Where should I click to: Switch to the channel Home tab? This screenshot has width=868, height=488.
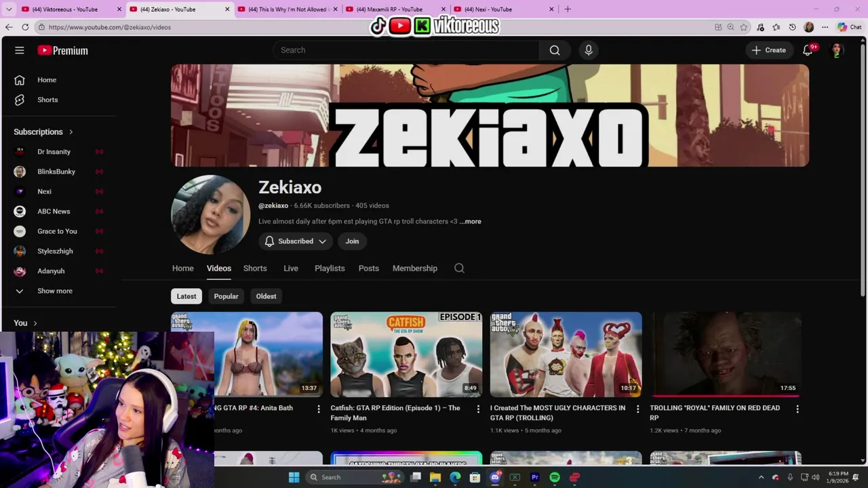[x=182, y=268]
